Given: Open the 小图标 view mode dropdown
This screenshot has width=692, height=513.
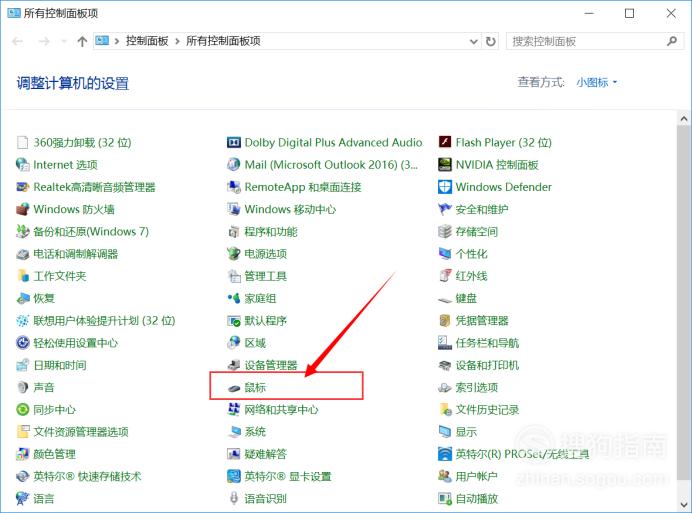Looking at the screenshot, I should point(596,83).
